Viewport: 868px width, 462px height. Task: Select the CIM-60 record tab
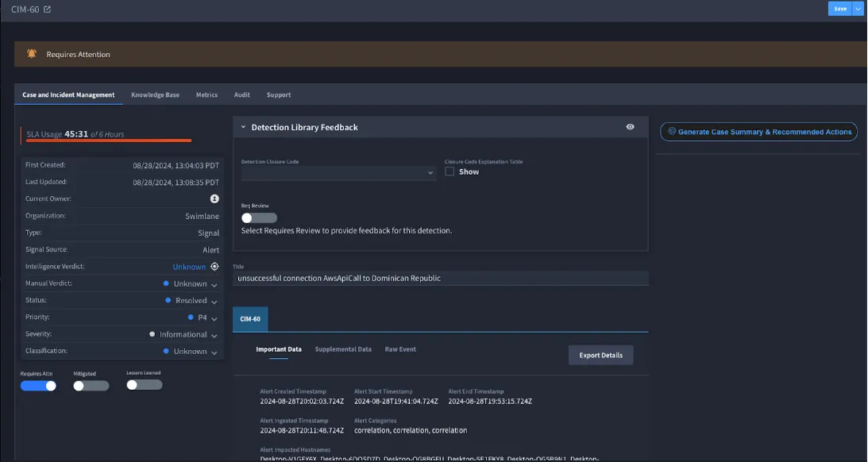point(250,318)
